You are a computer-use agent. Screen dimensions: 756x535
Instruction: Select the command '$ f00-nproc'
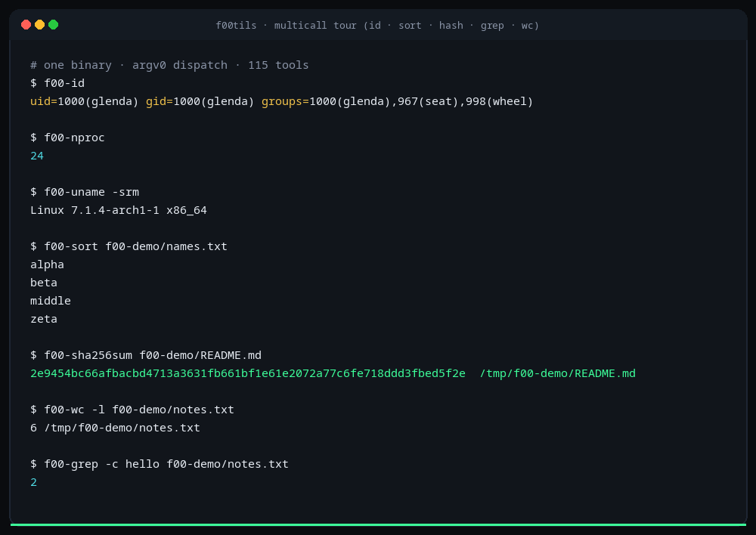[x=67, y=138]
